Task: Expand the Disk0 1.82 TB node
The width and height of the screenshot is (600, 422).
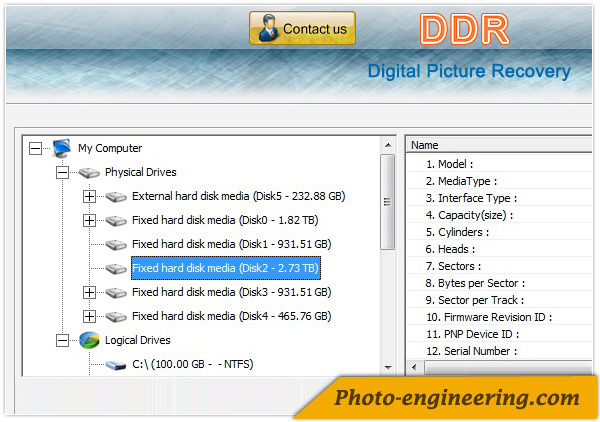Action: pyautogui.click(x=89, y=220)
